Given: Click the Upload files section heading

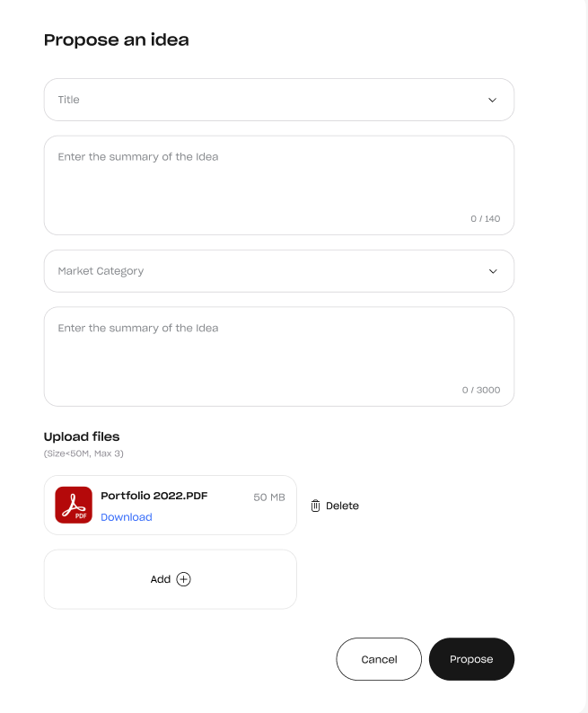Looking at the screenshot, I should 82,436.
